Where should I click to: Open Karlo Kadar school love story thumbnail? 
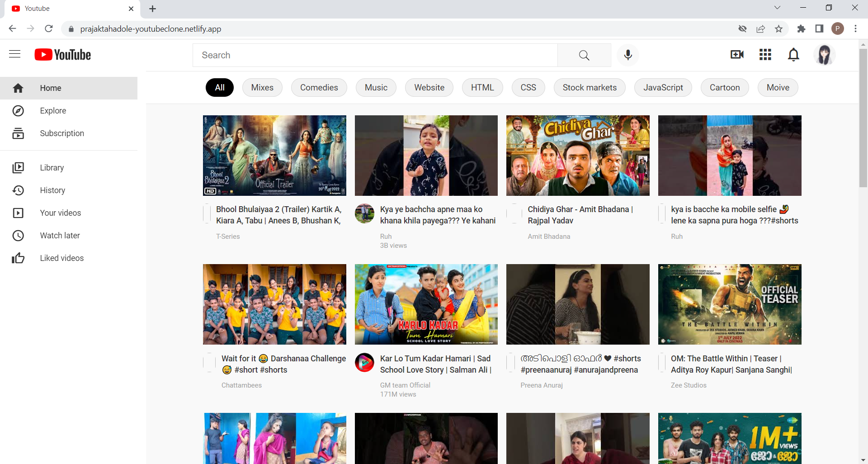click(426, 304)
